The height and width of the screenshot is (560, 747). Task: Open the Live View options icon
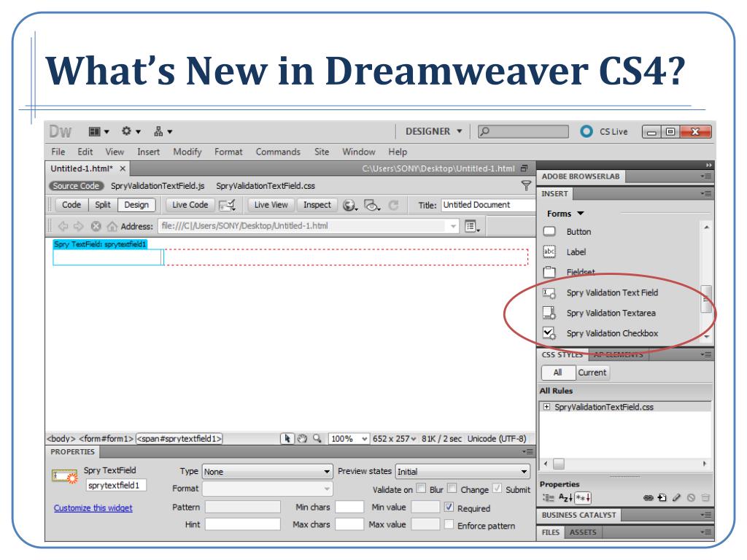[x=228, y=205]
